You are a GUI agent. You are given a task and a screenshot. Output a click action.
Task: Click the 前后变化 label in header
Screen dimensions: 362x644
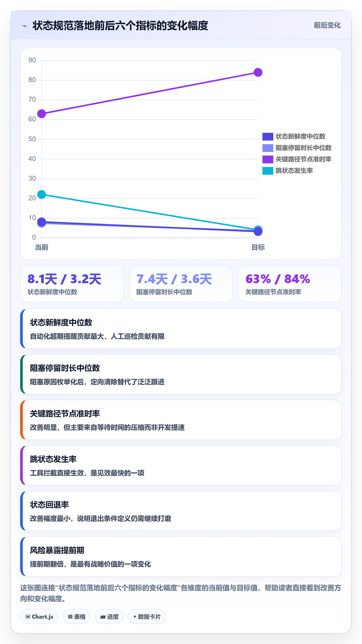point(327,25)
